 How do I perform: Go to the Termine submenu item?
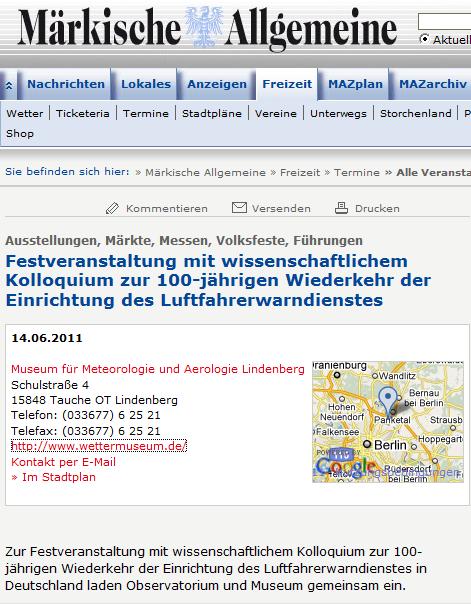[x=146, y=114]
